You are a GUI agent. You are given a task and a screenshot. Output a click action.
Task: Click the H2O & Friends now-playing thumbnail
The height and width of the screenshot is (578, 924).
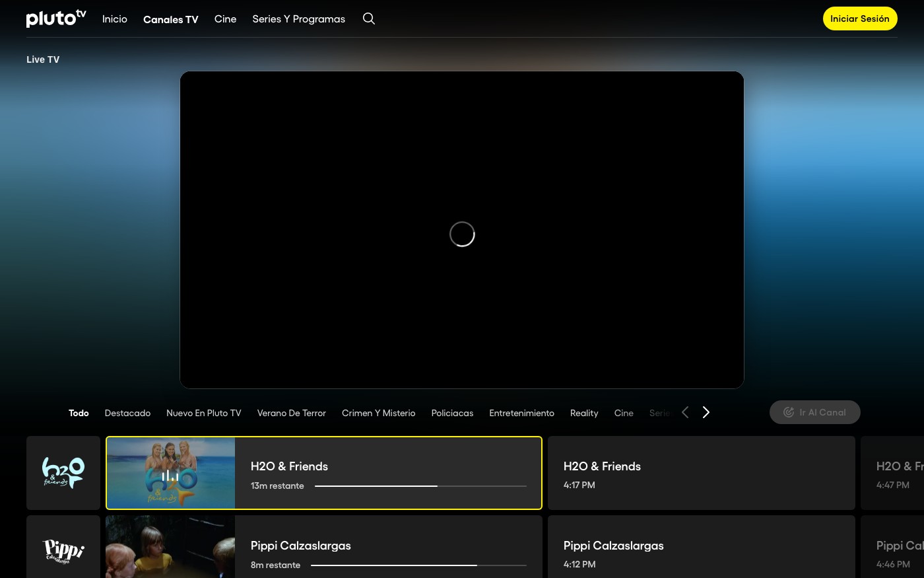point(170,473)
